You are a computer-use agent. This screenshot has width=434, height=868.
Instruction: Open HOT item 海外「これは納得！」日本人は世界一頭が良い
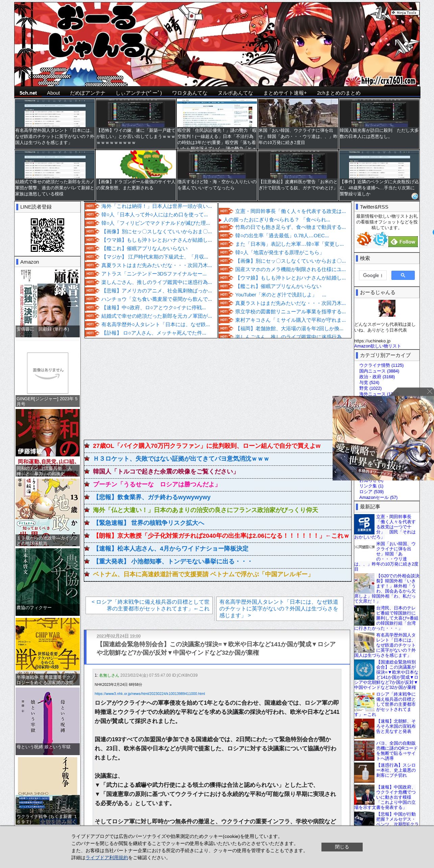click(x=156, y=206)
